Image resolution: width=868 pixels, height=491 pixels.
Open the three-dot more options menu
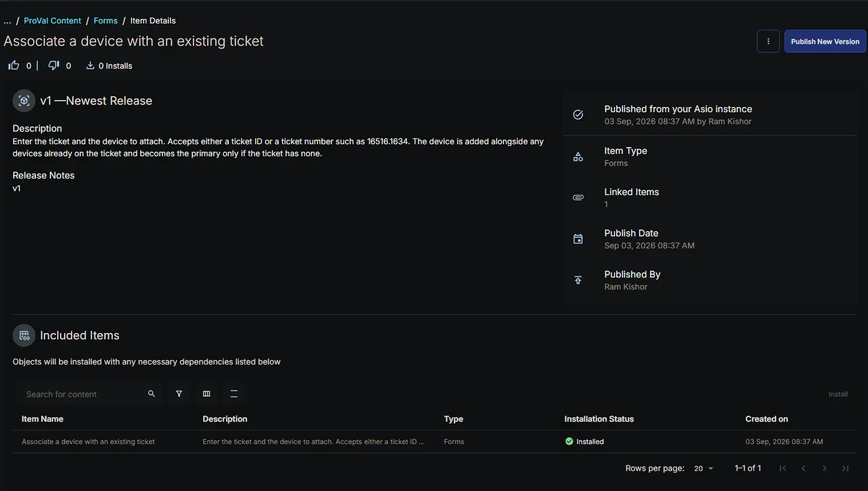click(x=768, y=41)
